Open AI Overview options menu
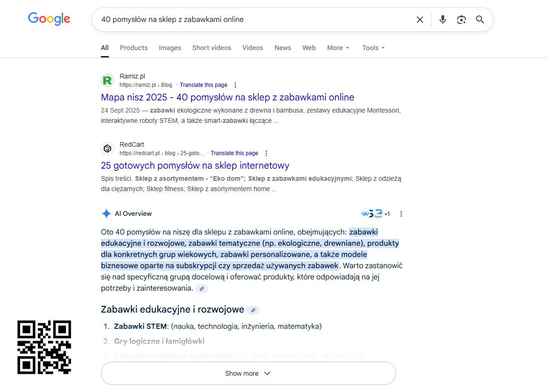Screen dimensions: 547x392 click(401, 214)
